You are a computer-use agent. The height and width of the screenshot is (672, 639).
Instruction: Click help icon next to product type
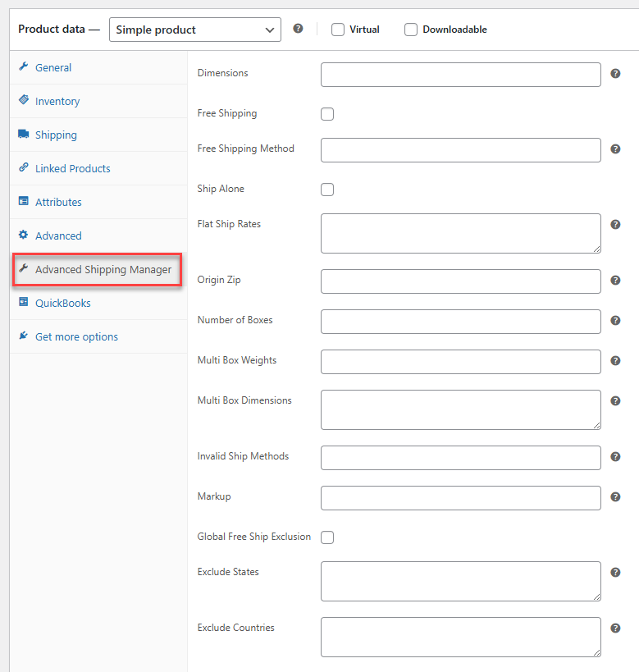(x=298, y=29)
